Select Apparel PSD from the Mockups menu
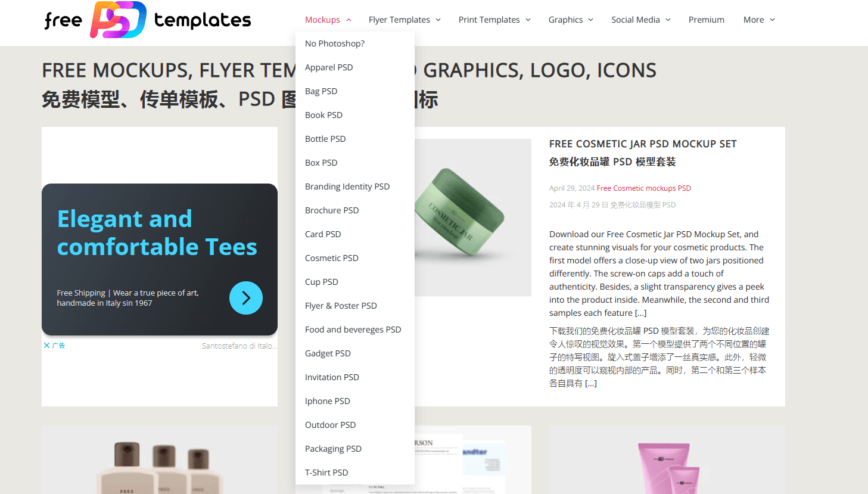 coord(329,67)
